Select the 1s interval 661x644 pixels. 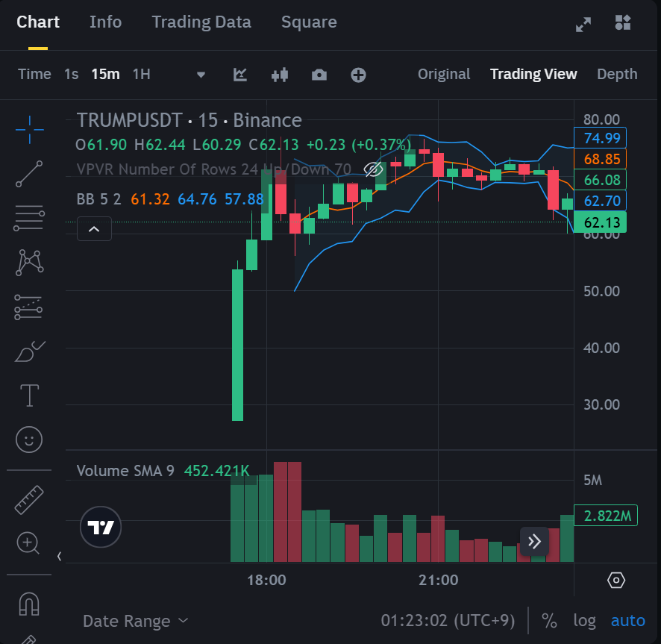(71, 74)
